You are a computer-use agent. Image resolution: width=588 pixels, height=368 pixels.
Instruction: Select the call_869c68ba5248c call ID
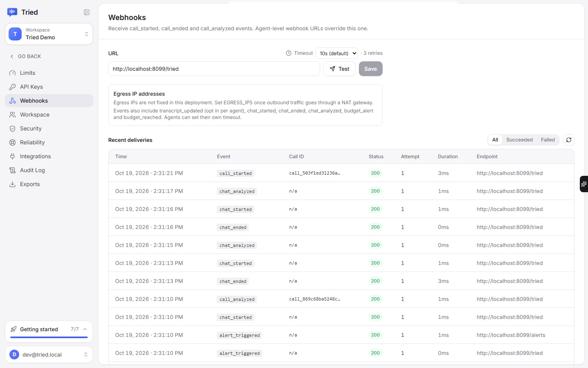315,299
